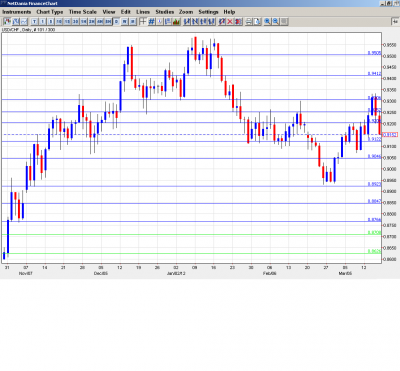Open the Time Scale menu
This screenshot has width=400, height=371.
pos(83,12)
